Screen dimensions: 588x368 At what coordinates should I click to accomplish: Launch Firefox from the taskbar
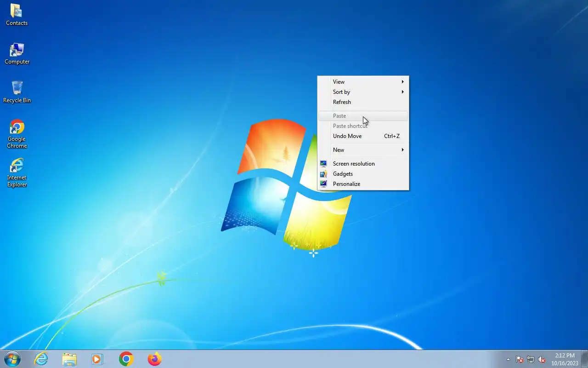point(154,359)
